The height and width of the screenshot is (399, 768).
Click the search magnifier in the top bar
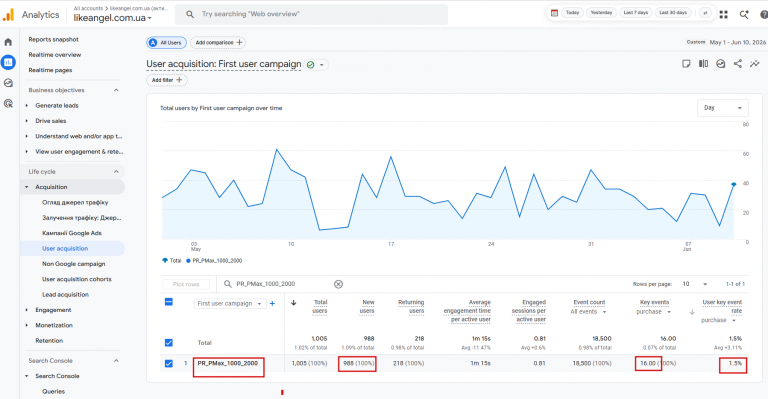190,14
